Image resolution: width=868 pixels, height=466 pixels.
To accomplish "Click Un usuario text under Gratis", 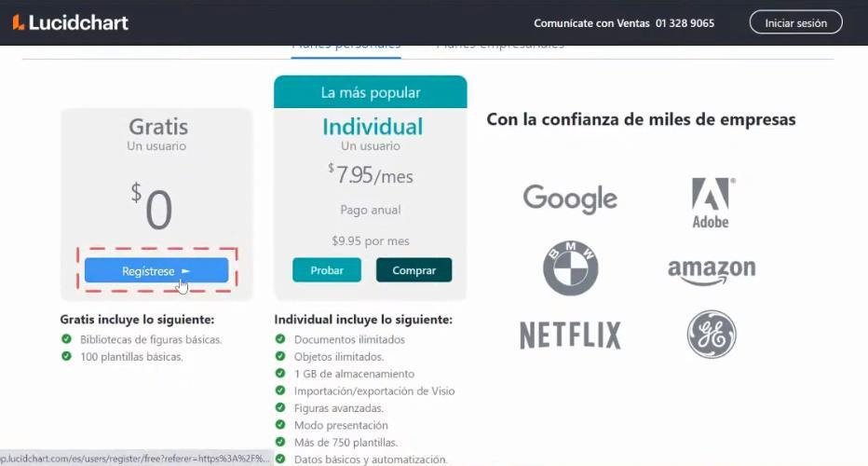I will pos(156,146).
